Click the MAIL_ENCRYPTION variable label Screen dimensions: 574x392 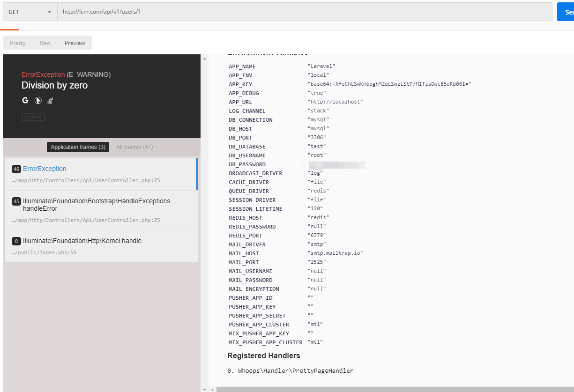(x=254, y=289)
